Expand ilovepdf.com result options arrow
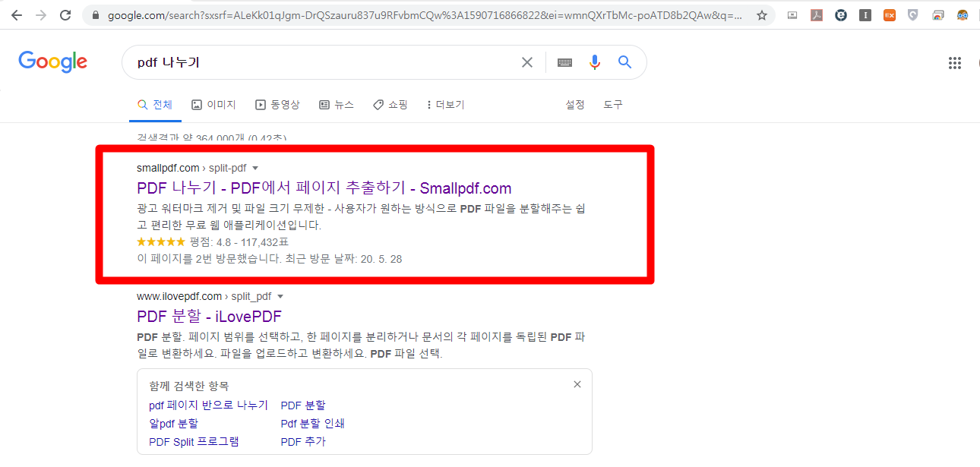This screenshot has width=980, height=467. 280,296
